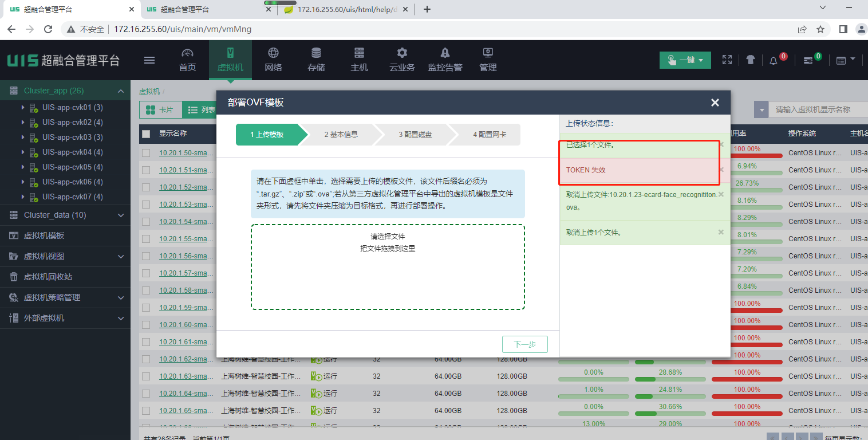Open the 10.20.1.57-sma virtual machine link
This screenshot has height=440, width=868.
pos(186,273)
